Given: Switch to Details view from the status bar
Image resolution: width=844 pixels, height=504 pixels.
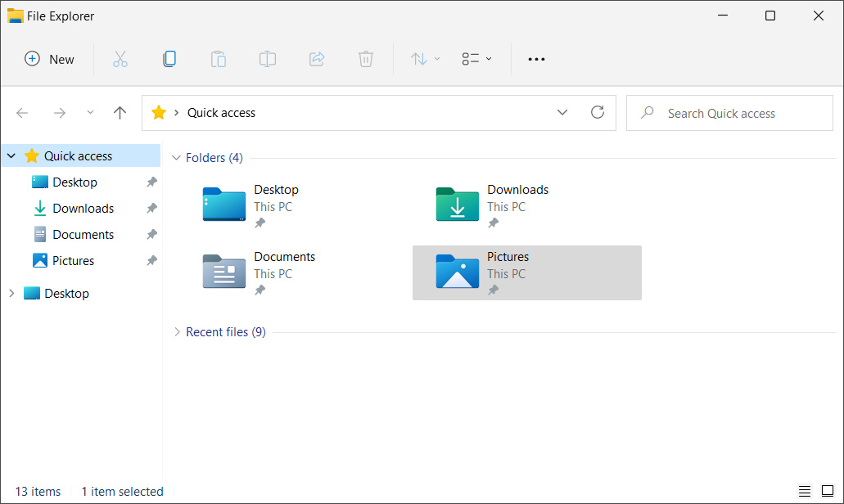Looking at the screenshot, I should pos(804,491).
